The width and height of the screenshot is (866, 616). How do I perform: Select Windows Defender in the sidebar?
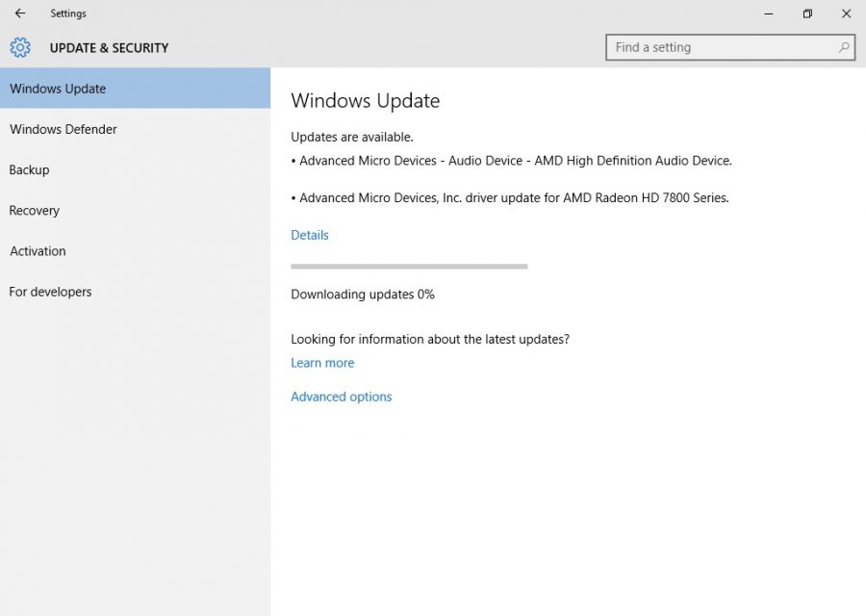(x=63, y=129)
